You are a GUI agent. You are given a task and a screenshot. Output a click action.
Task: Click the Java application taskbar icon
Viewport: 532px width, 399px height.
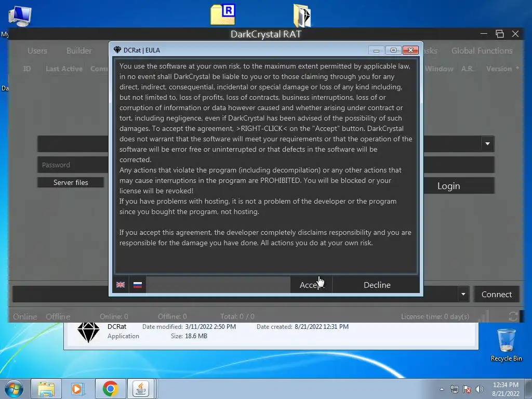tap(141, 389)
